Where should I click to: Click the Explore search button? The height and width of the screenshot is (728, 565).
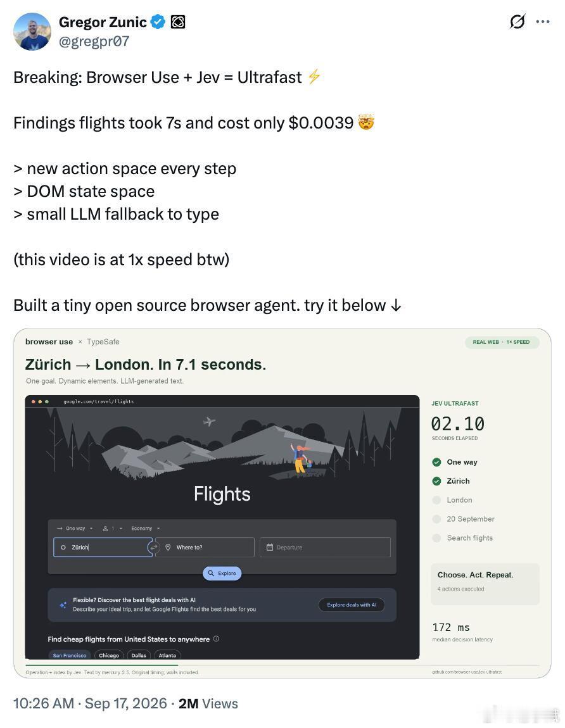pyautogui.click(x=222, y=574)
